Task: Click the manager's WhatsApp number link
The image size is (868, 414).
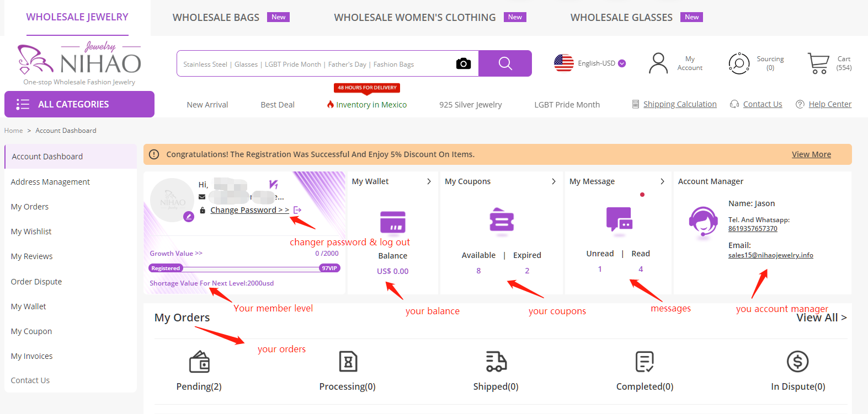Action: pyautogui.click(x=753, y=229)
